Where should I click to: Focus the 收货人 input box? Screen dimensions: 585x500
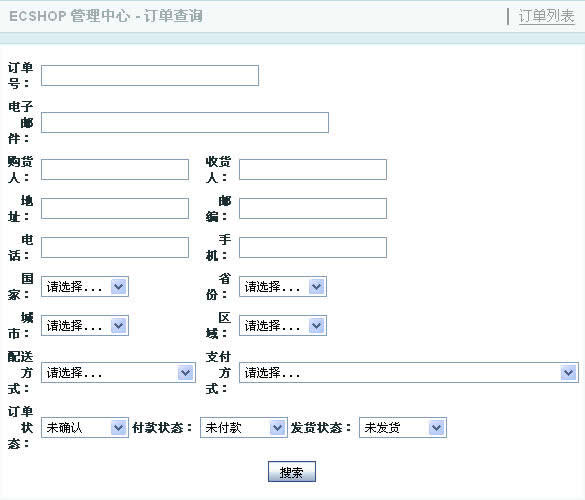coord(313,169)
